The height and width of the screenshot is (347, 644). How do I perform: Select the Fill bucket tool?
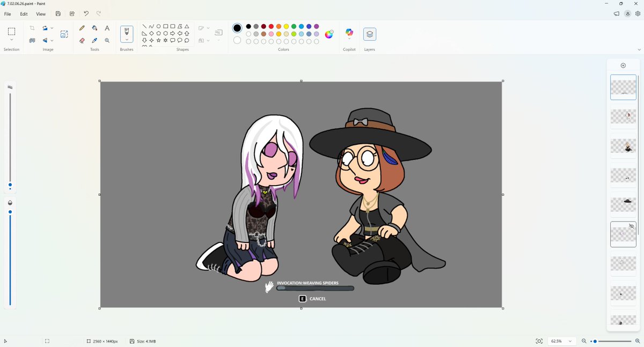click(94, 28)
